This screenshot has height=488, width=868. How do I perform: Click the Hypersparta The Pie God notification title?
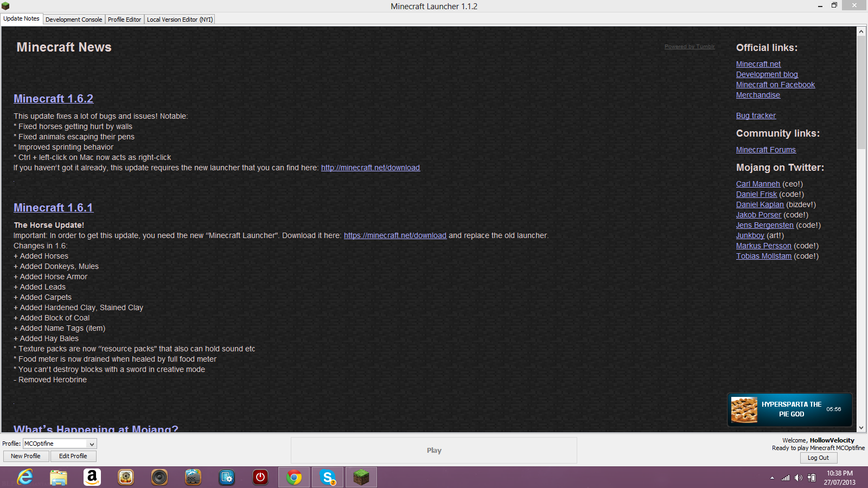(792, 409)
